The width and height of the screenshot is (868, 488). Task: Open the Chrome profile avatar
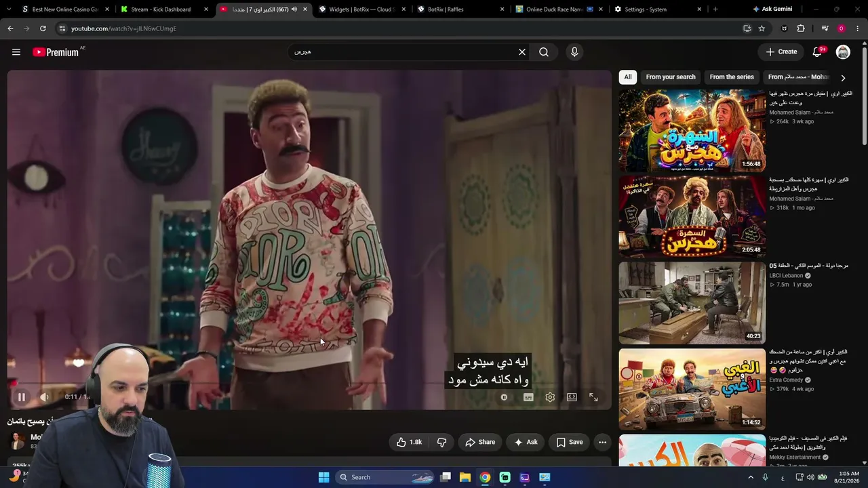(x=842, y=28)
